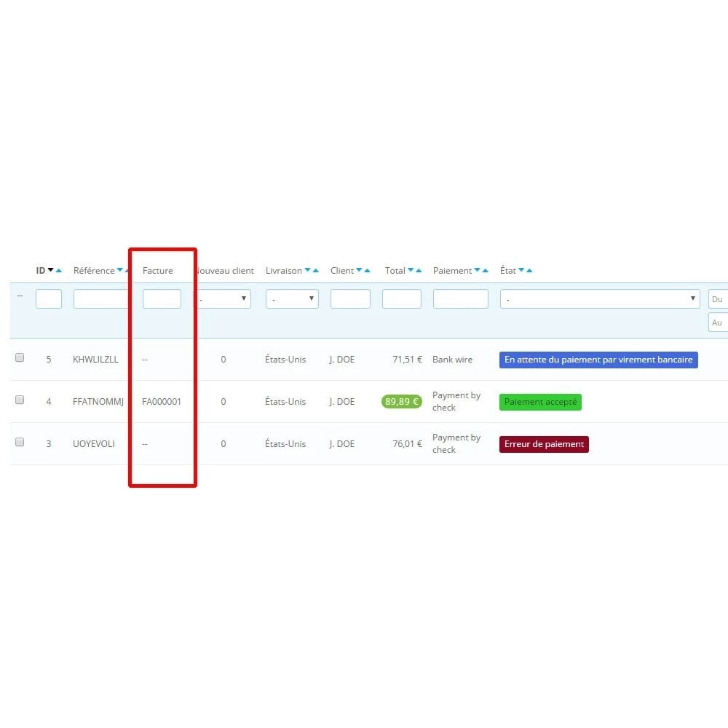This screenshot has width=728, height=728.
Task: Click reference KHWLILZLL
Action: pyautogui.click(x=95, y=360)
